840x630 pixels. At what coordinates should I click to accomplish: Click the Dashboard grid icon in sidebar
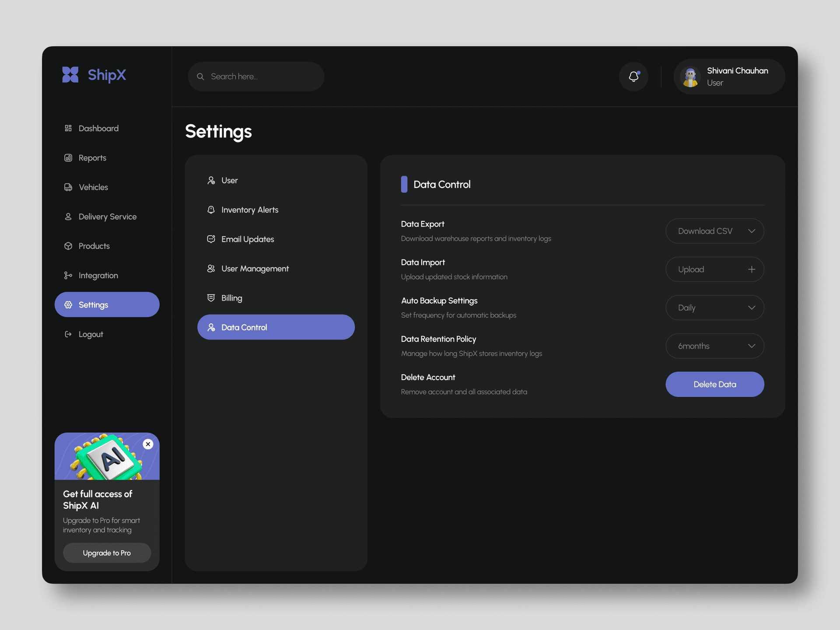click(x=68, y=128)
